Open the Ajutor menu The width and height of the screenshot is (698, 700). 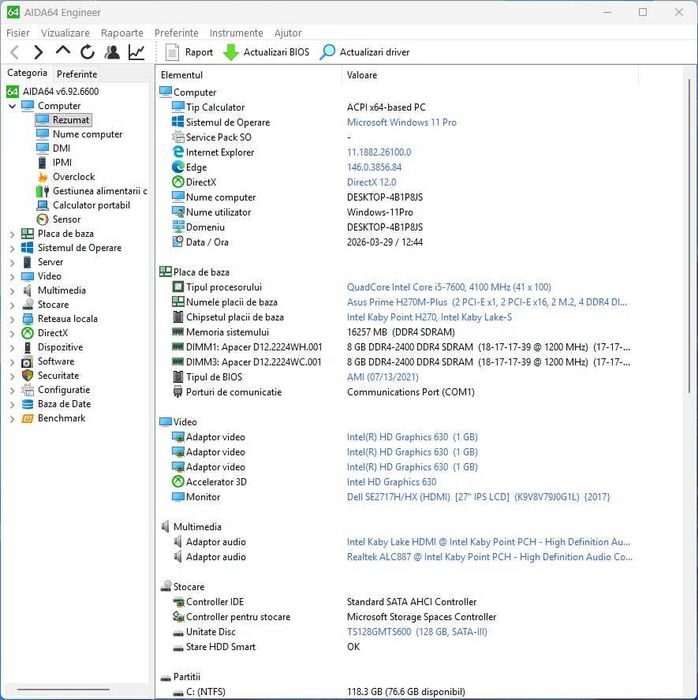point(288,33)
